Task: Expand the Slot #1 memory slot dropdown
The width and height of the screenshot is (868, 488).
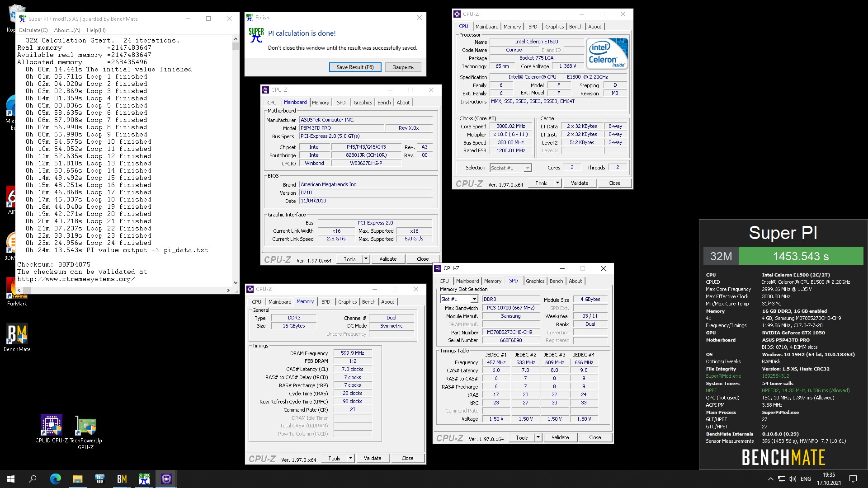Action: pos(474,299)
